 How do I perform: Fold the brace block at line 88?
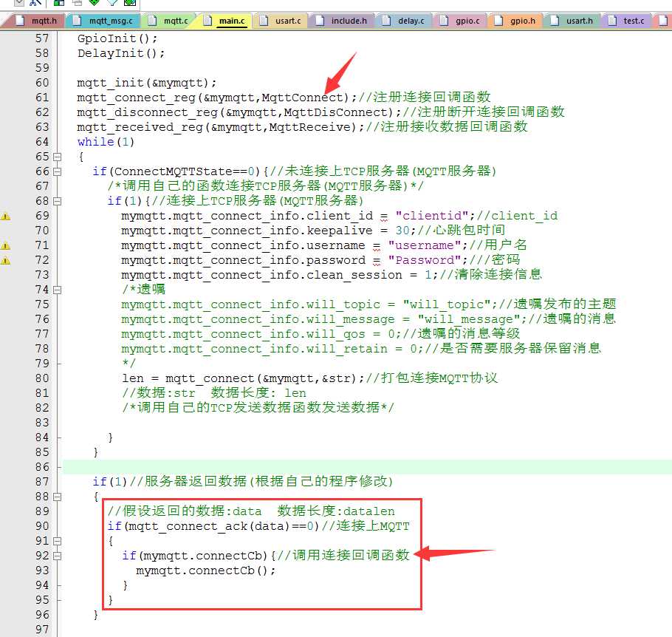58,497
